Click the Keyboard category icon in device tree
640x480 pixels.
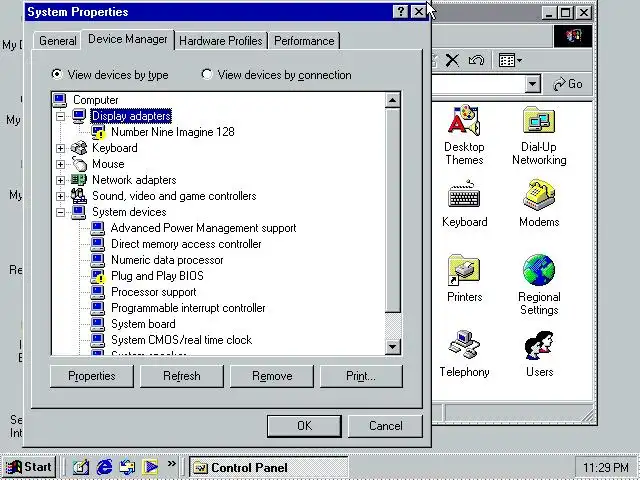(x=79, y=148)
